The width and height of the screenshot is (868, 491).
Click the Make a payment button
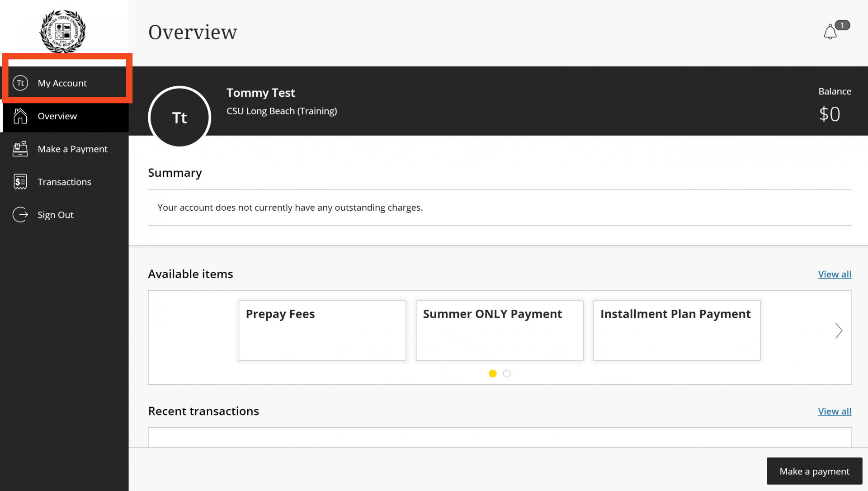814,471
